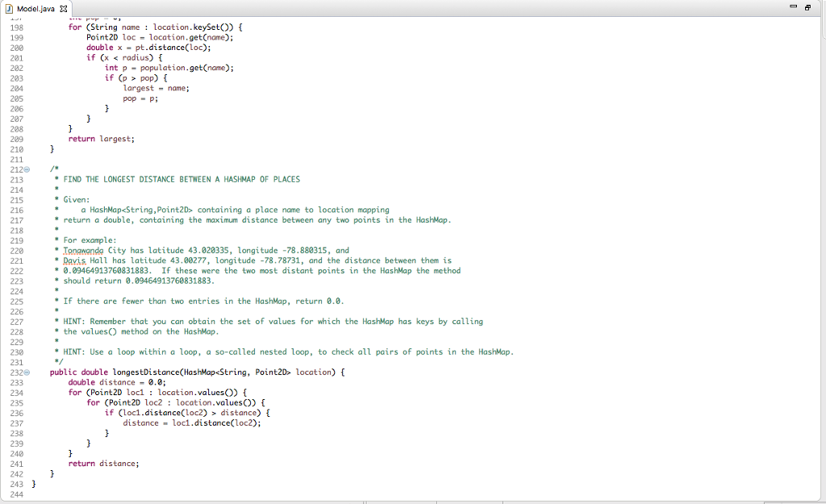Click 'for (Point2D loc1 : location.values())' line
Viewport: 826px width, 504px height.
click(x=157, y=393)
